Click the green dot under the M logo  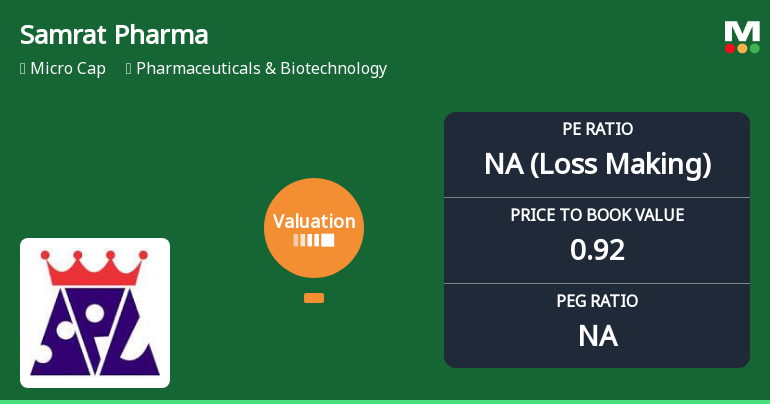pos(754,48)
